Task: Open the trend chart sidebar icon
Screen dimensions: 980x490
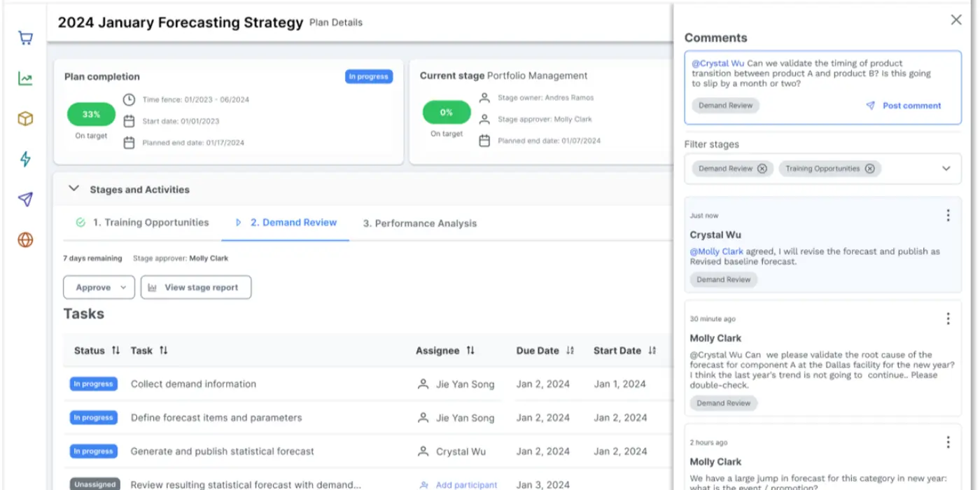Action: (25, 78)
